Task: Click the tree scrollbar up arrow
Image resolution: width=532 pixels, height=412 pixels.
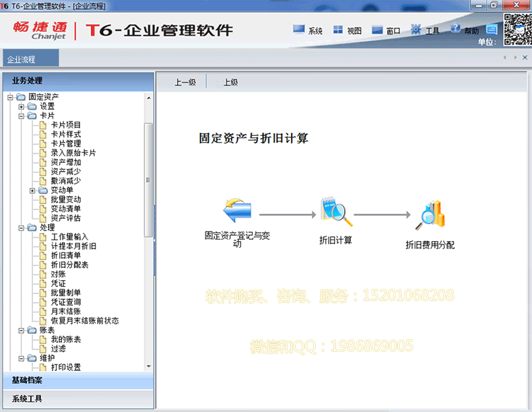Action: [x=149, y=98]
